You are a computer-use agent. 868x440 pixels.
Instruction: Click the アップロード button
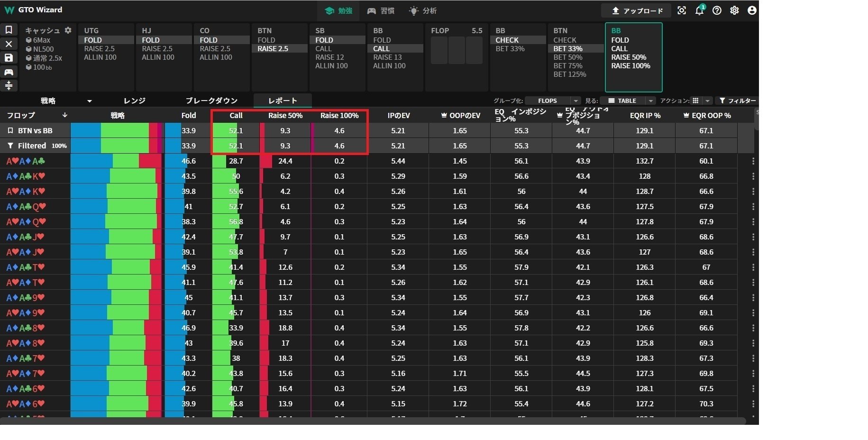pyautogui.click(x=636, y=10)
